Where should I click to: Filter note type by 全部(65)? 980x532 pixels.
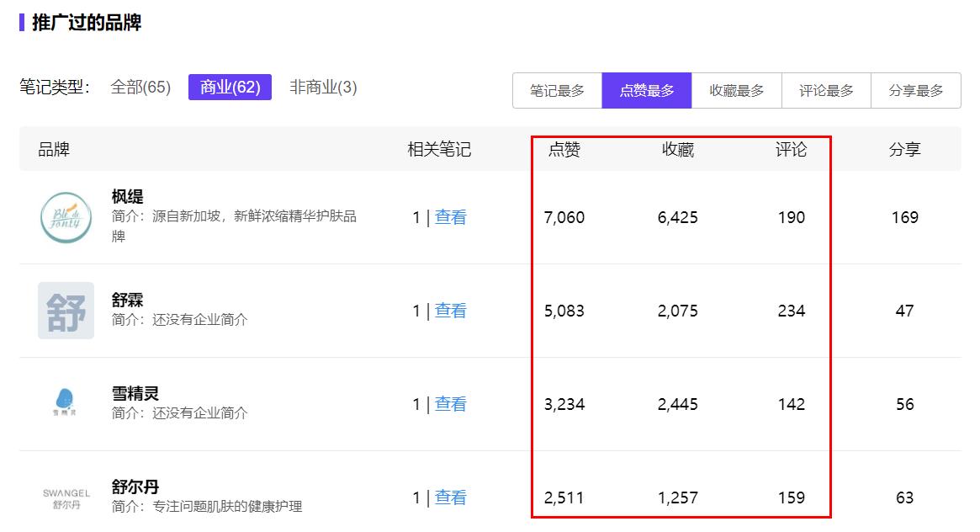140,88
